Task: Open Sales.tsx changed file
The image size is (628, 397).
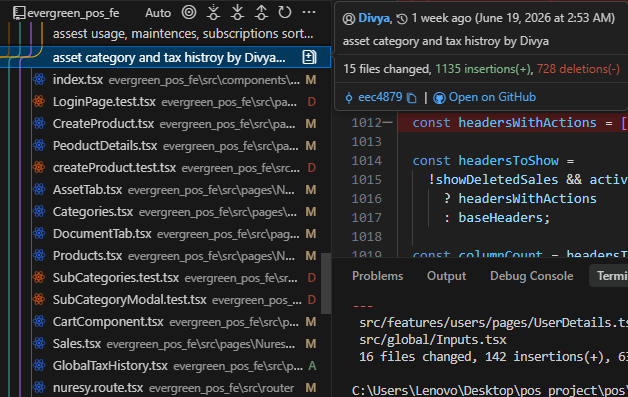Action: pyautogui.click(x=176, y=344)
